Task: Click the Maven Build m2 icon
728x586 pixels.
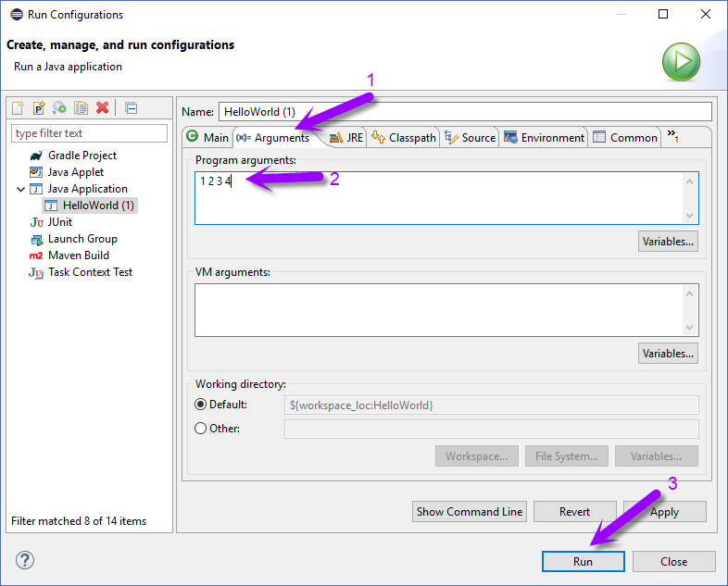Action: coord(36,256)
